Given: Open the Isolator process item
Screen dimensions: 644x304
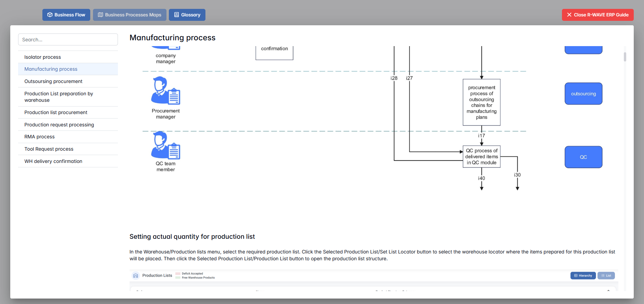Looking at the screenshot, I should (x=43, y=57).
